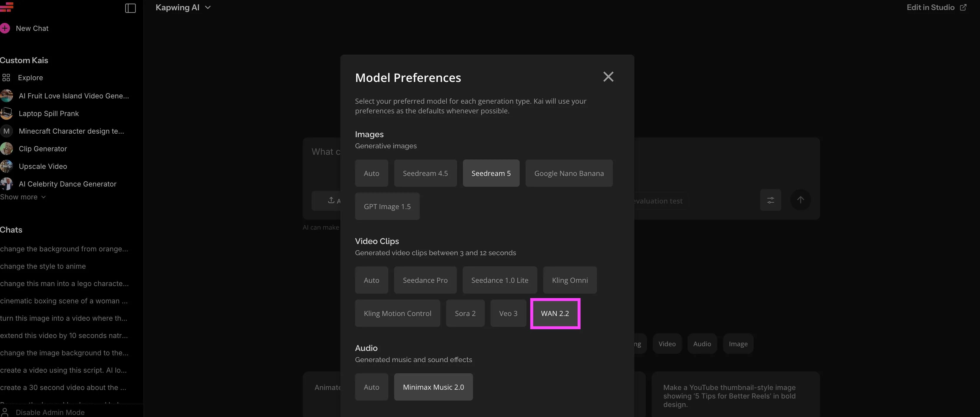The image size is (980, 417).
Task: Expand Show more custom Kais
Action: 23,197
